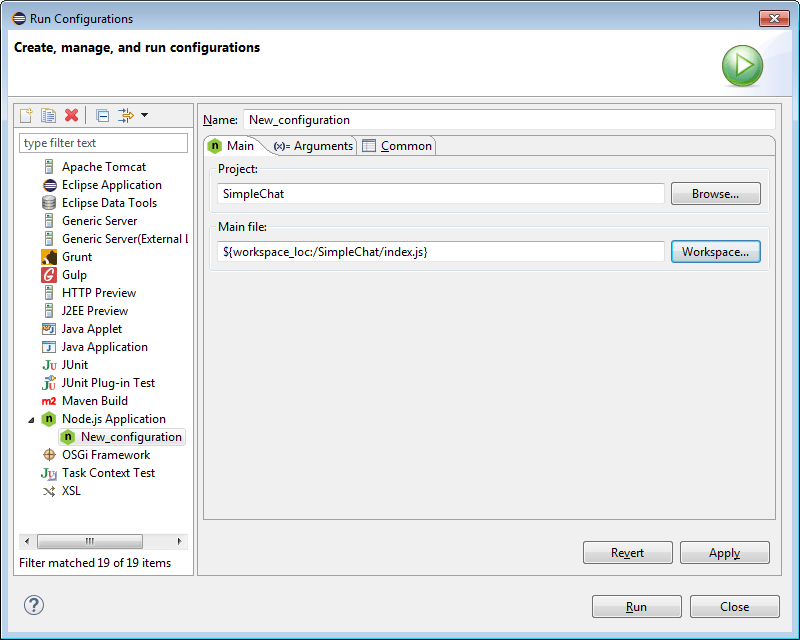Open the Common tab
This screenshot has width=800, height=640.
[x=397, y=146]
